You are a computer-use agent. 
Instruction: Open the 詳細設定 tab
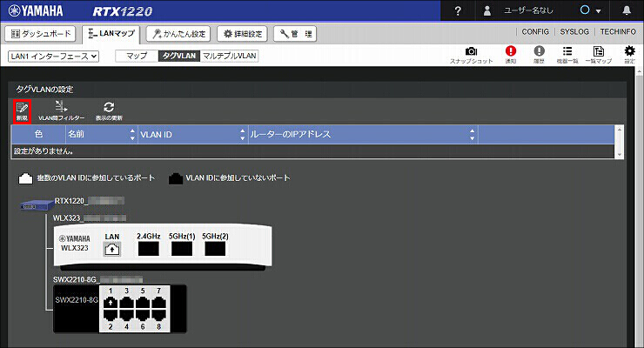[242, 34]
